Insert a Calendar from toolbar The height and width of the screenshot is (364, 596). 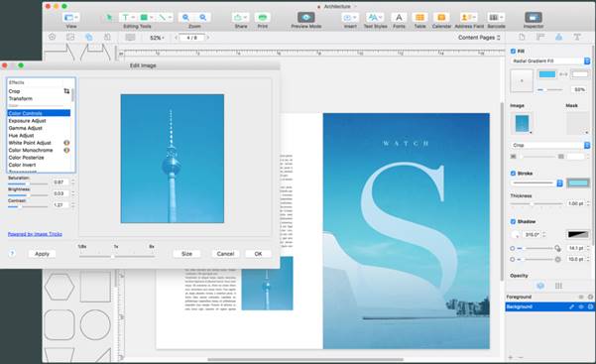point(441,18)
